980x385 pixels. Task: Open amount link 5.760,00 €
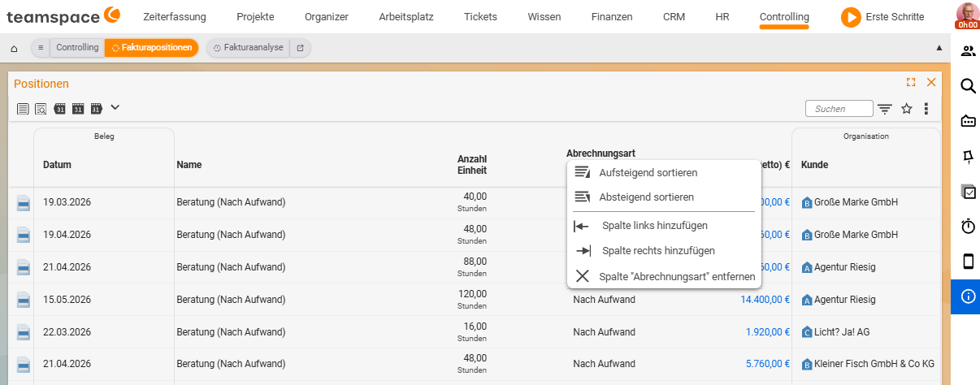768,365
